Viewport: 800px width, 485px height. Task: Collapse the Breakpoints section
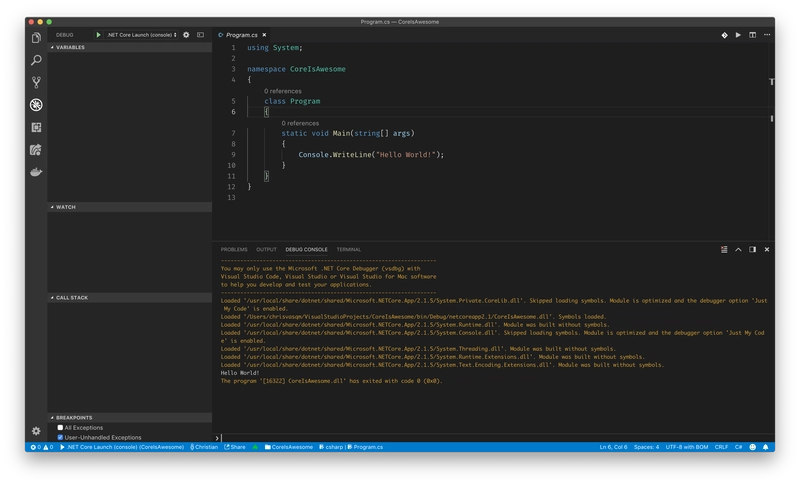130,418
